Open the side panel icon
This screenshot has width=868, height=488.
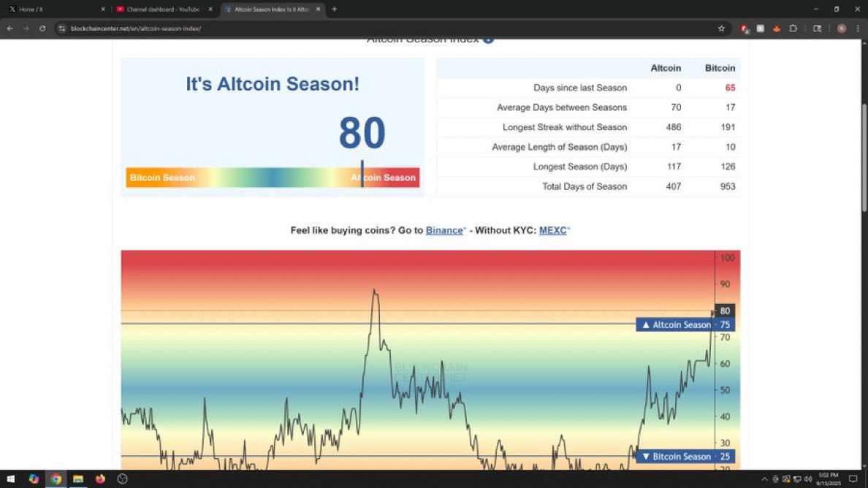[817, 28]
